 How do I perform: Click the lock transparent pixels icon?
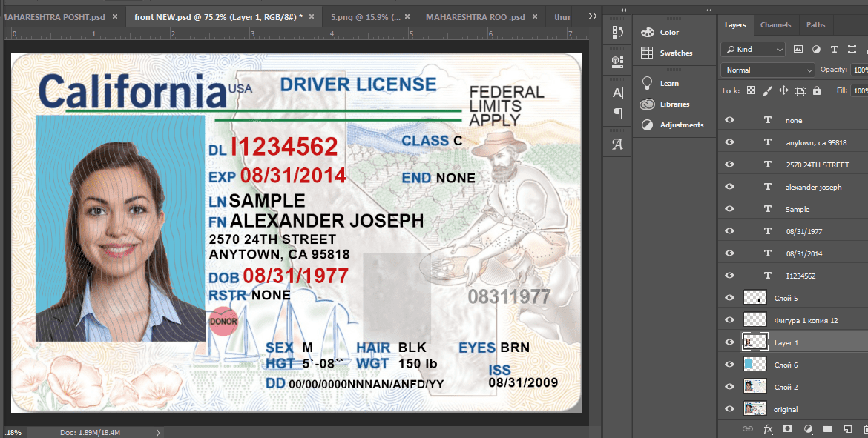(751, 90)
